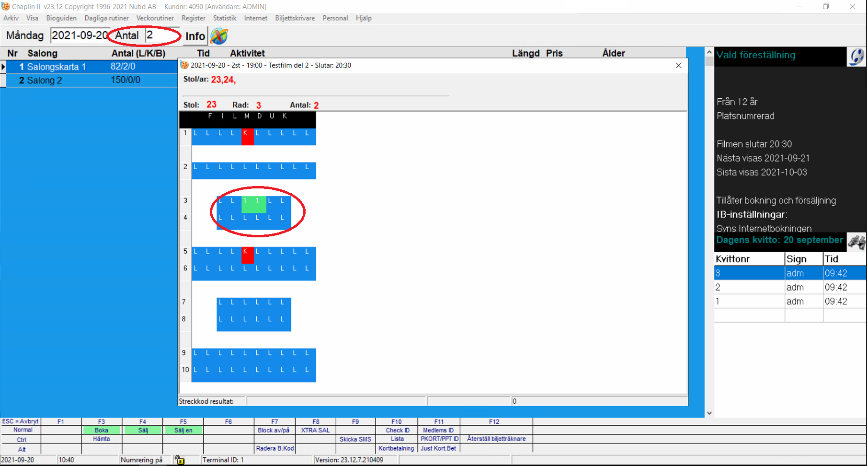Image resolution: width=868 pixels, height=466 pixels.
Task: Close the seat map dialog with X
Action: (678, 65)
